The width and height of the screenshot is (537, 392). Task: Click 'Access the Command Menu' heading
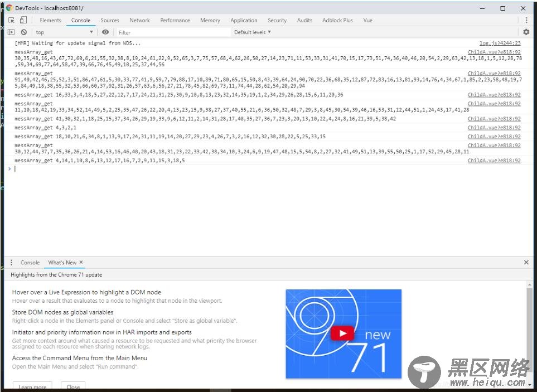(x=79, y=358)
